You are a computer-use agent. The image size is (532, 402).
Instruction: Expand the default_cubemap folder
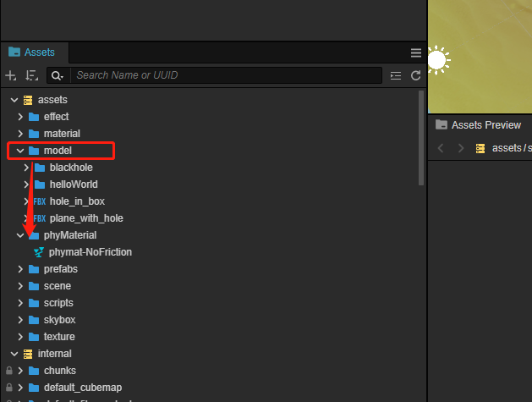20,388
